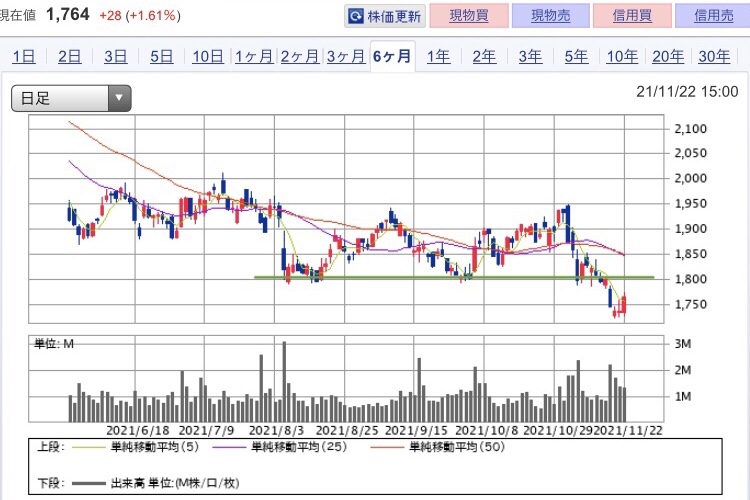Switch to the 1日 period tab
The height and width of the screenshot is (500, 750).
pyautogui.click(x=23, y=56)
